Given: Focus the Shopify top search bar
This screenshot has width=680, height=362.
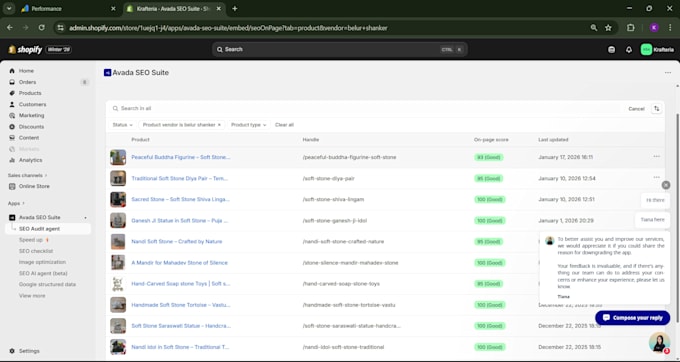Looking at the screenshot, I should click(340, 49).
